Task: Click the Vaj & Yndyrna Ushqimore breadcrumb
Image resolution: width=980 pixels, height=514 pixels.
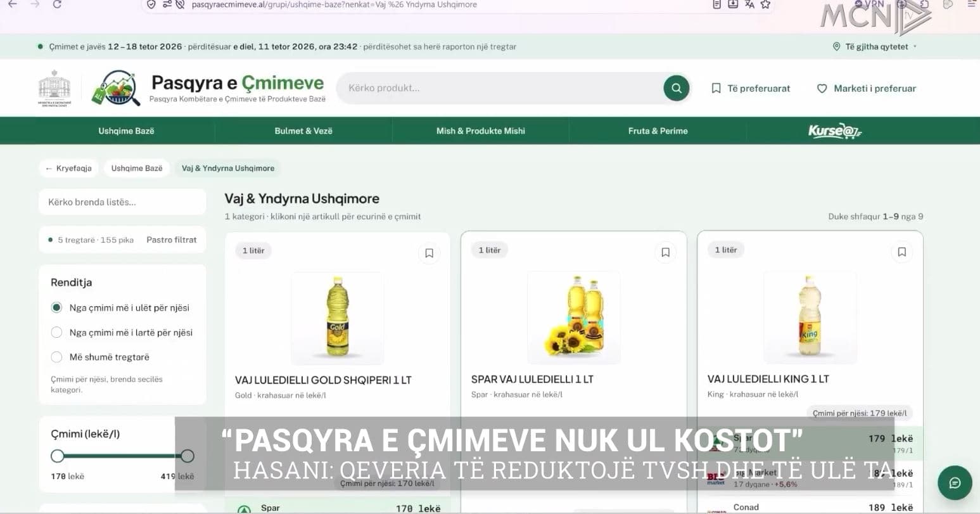Action: pyautogui.click(x=228, y=168)
